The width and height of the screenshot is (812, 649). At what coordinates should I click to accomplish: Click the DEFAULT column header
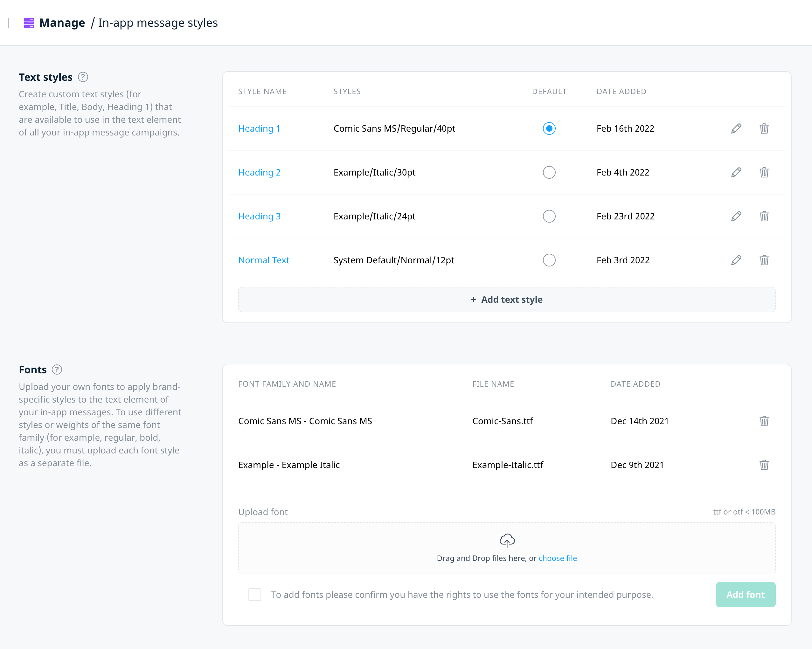pyautogui.click(x=549, y=92)
